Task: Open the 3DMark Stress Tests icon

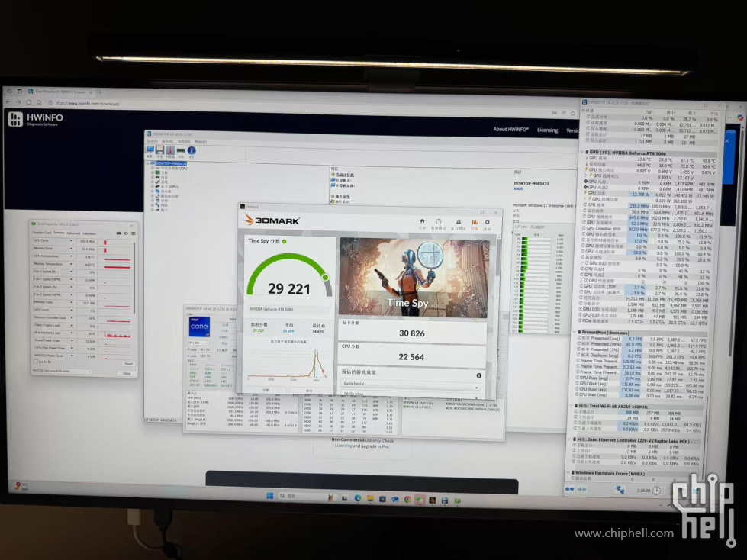Action: [x=459, y=224]
